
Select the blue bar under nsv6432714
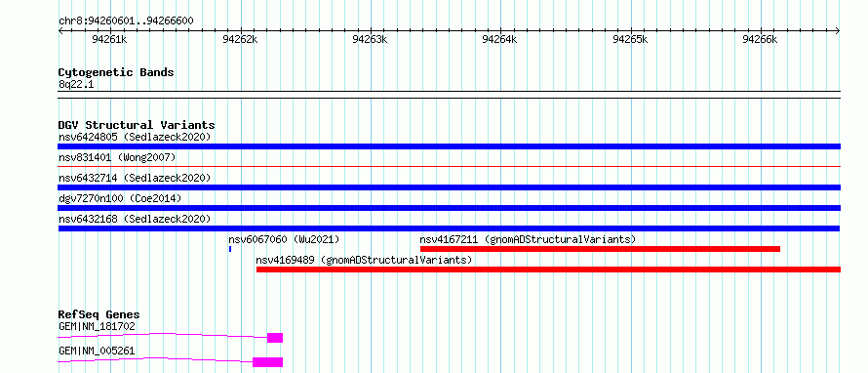(x=449, y=187)
